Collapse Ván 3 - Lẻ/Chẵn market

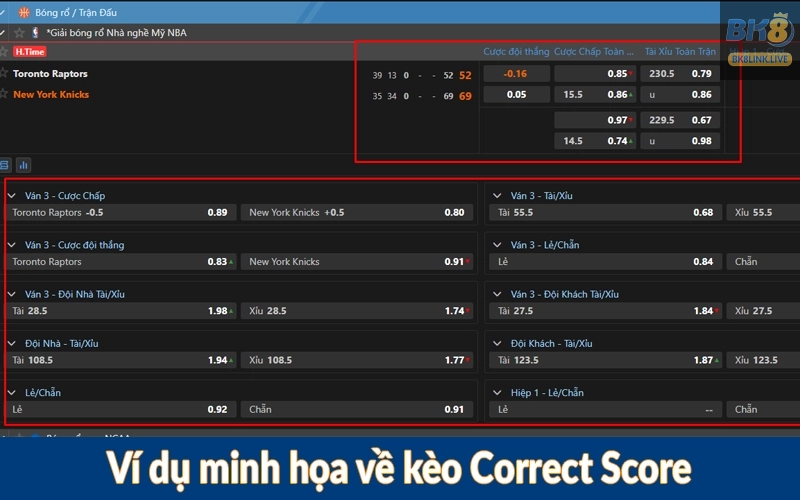tap(497, 245)
